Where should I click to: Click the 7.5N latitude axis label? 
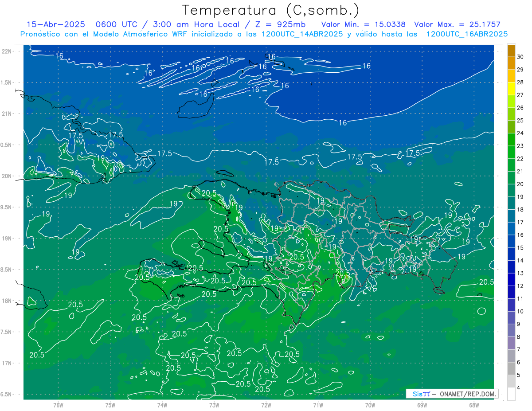click(7, 332)
